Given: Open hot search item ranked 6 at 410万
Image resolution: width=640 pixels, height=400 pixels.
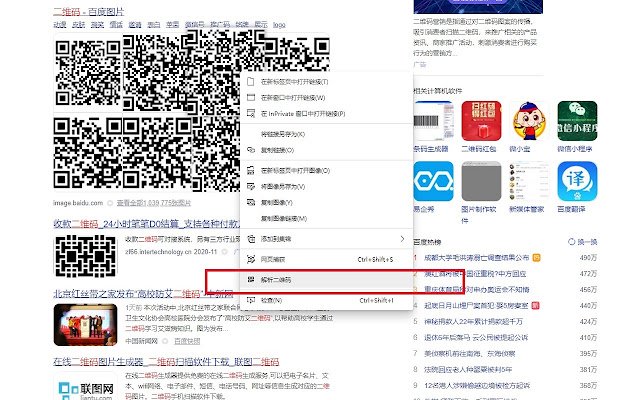Looking at the screenshot, I should 476,338.
